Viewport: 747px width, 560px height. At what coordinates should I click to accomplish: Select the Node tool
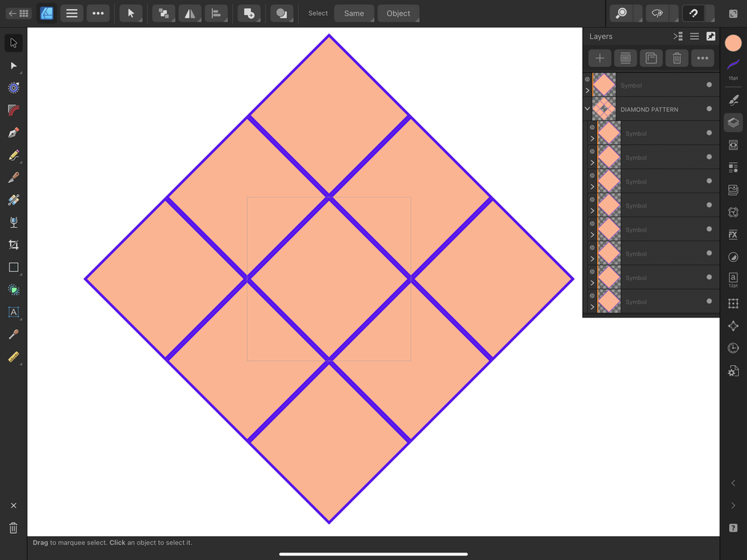pyautogui.click(x=13, y=66)
